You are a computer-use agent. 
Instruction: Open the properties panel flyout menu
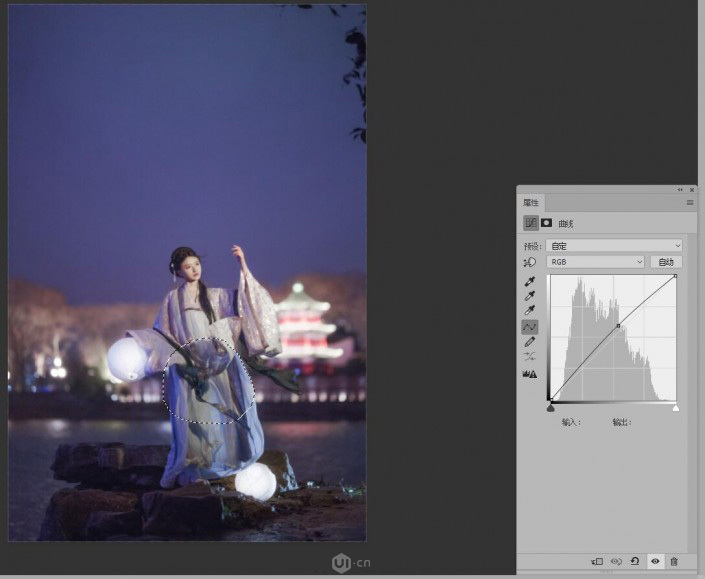tap(689, 202)
